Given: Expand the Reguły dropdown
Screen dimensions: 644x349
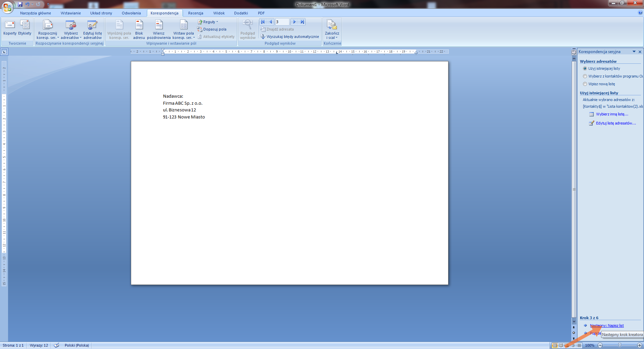Looking at the screenshot, I should pyautogui.click(x=208, y=22).
